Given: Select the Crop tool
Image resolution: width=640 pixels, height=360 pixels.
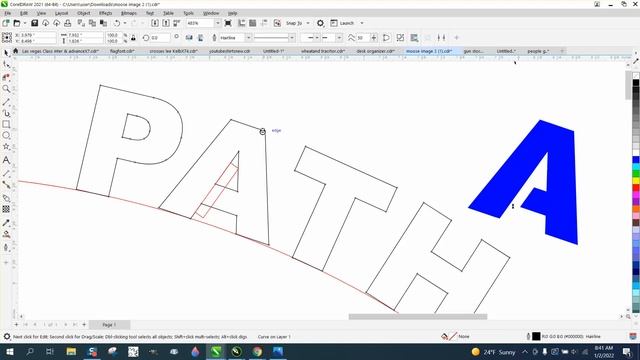Looking at the screenshot, I should pos(6,77).
